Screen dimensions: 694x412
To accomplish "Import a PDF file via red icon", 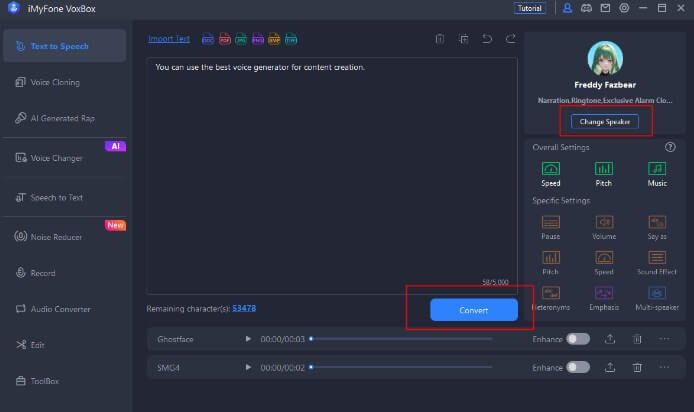I will [x=225, y=39].
